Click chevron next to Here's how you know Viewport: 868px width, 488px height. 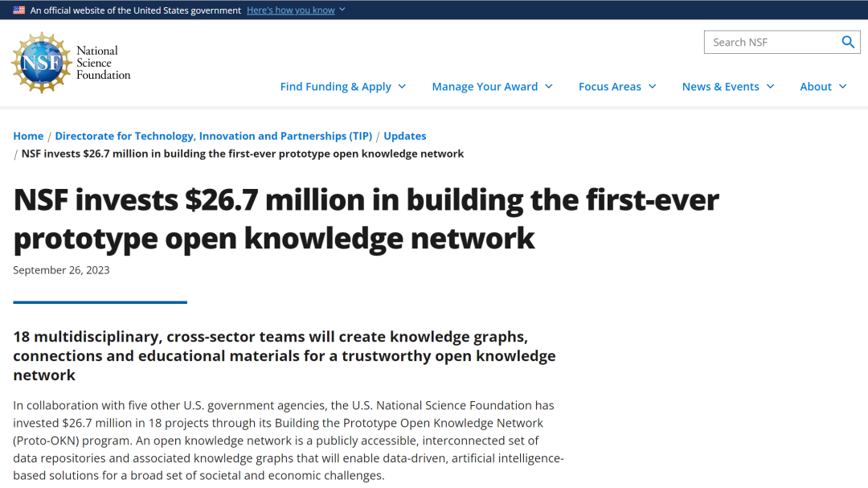[342, 10]
